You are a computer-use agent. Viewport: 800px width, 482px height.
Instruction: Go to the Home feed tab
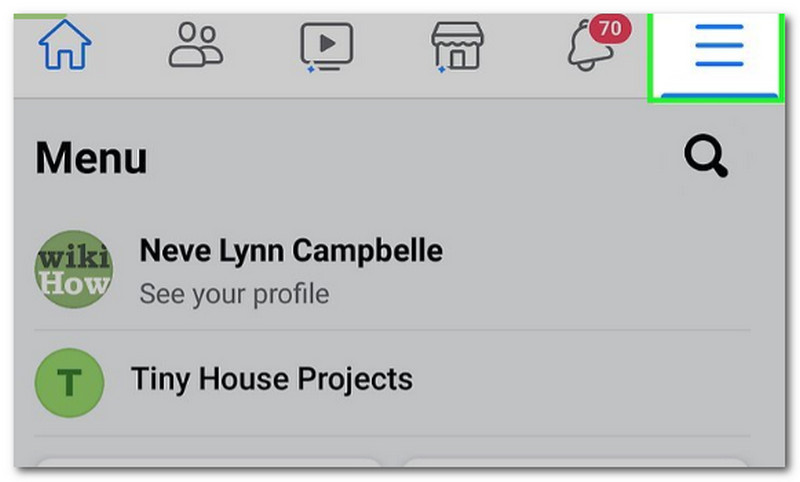[x=64, y=45]
